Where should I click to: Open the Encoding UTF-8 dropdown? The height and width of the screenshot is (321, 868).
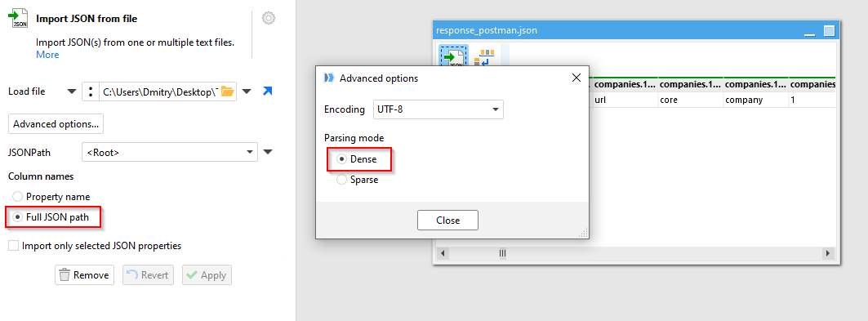[438, 109]
